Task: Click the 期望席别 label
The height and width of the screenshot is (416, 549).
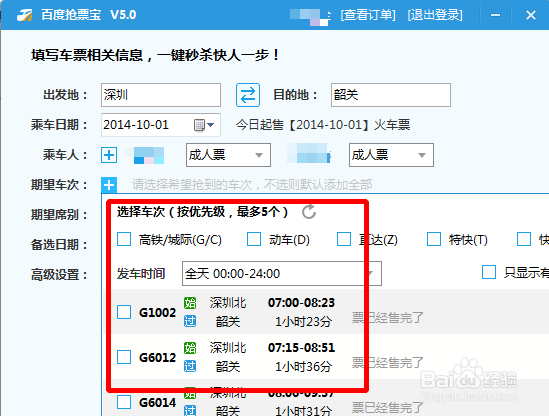Action: click(x=59, y=215)
